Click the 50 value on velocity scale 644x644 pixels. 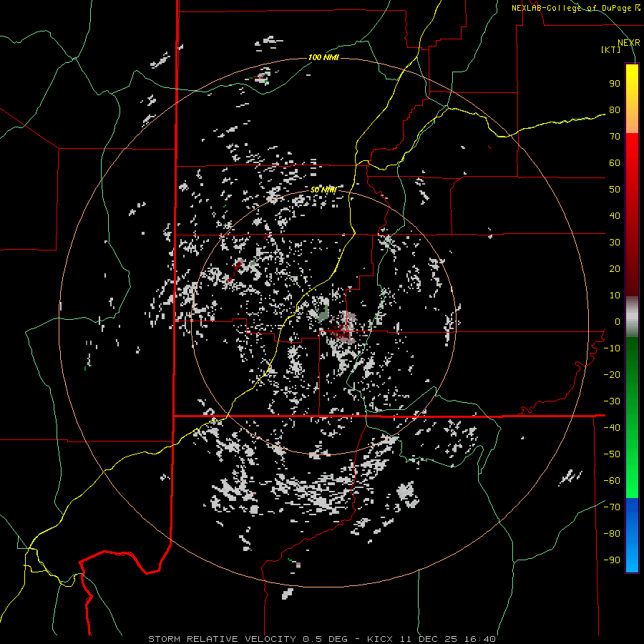pyautogui.click(x=615, y=190)
